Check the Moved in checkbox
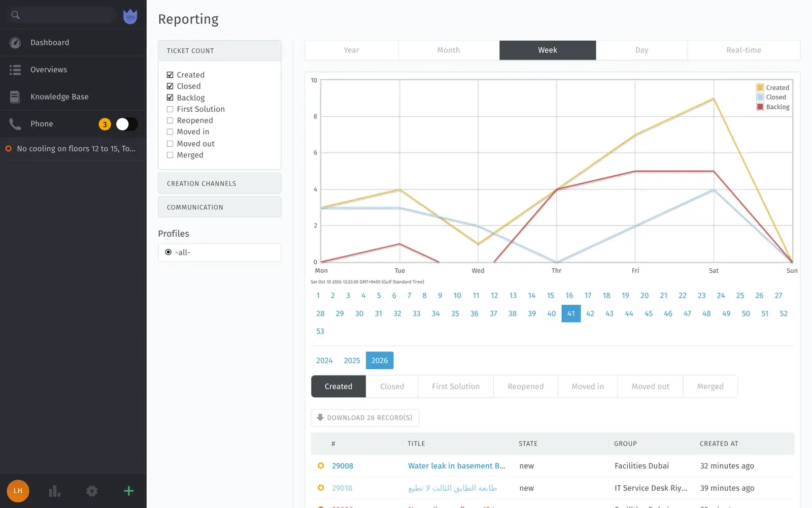Viewport: 812px width, 508px height. [x=170, y=132]
